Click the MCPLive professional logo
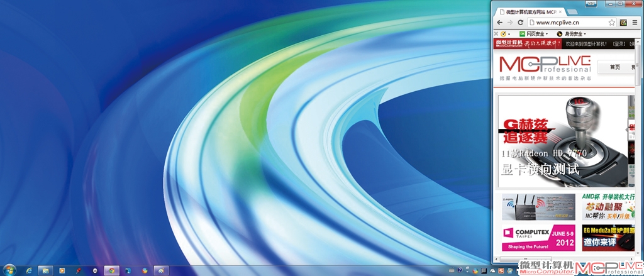Viewport: 644px width, 276px height. [x=545, y=68]
